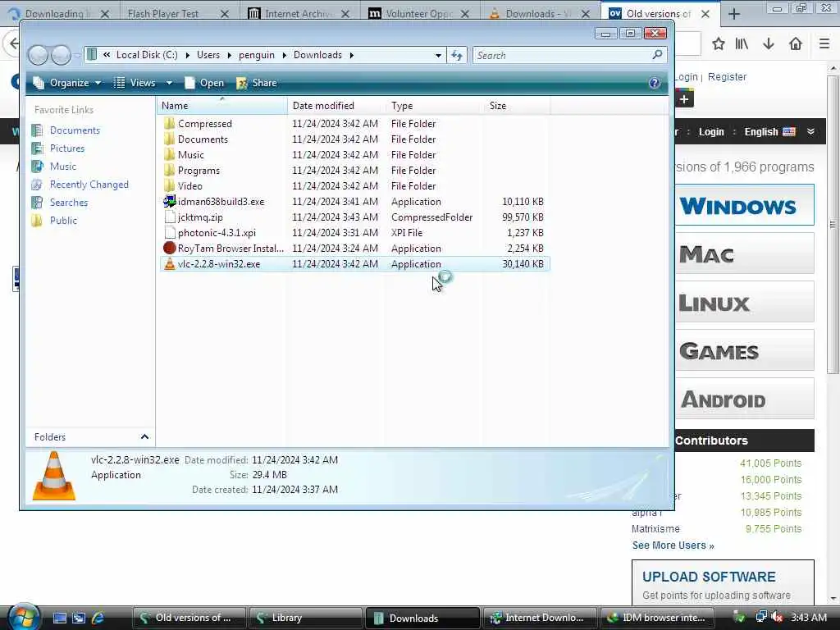Sort by the Name column header
The width and height of the screenshot is (840, 630).
(222, 106)
